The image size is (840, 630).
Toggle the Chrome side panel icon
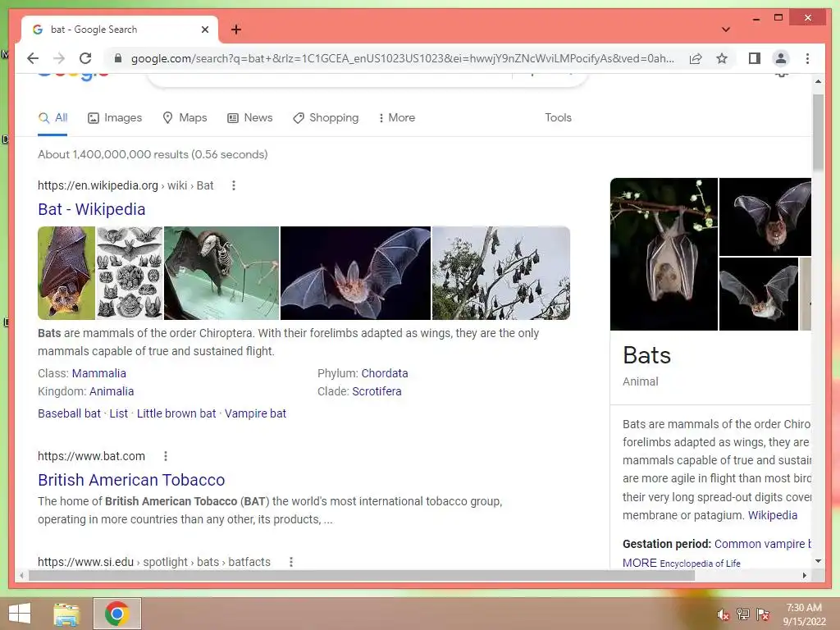[x=755, y=58]
